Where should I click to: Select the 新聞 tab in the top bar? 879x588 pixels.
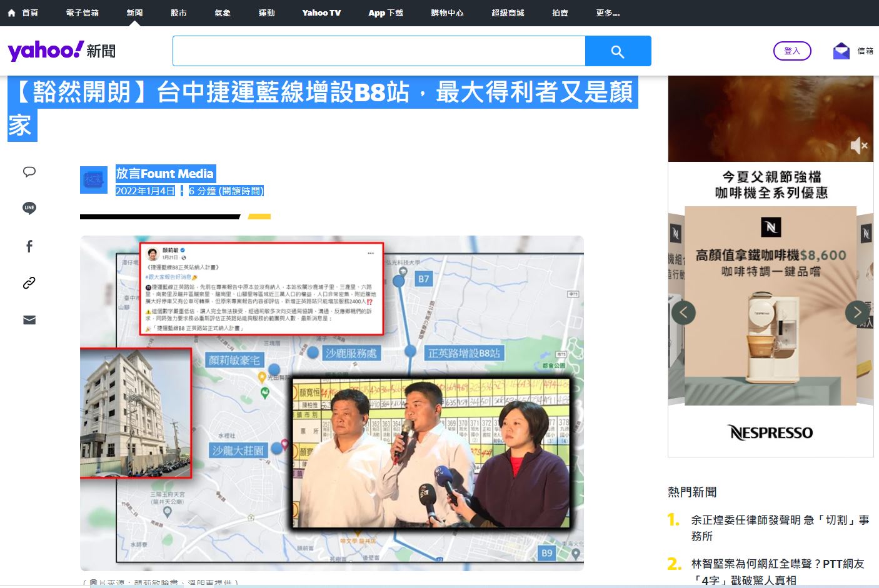click(x=134, y=12)
